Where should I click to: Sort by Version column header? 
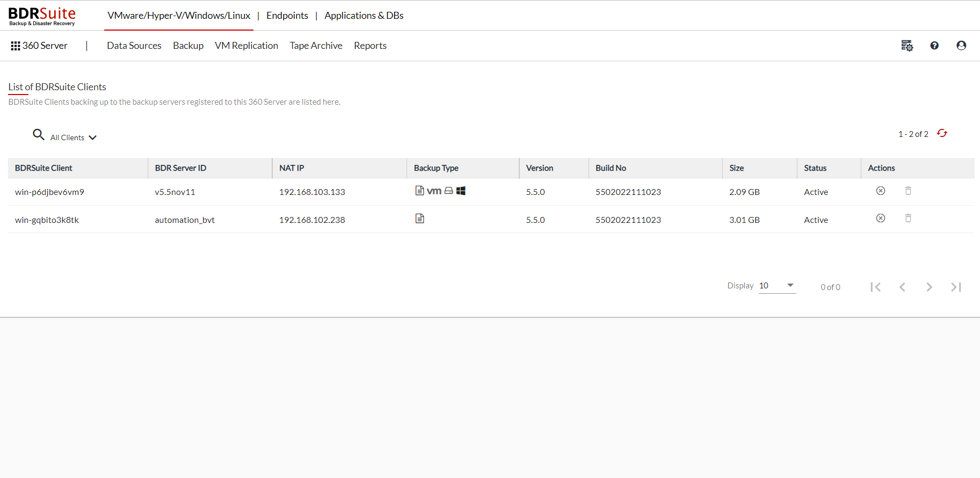[540, 168]
